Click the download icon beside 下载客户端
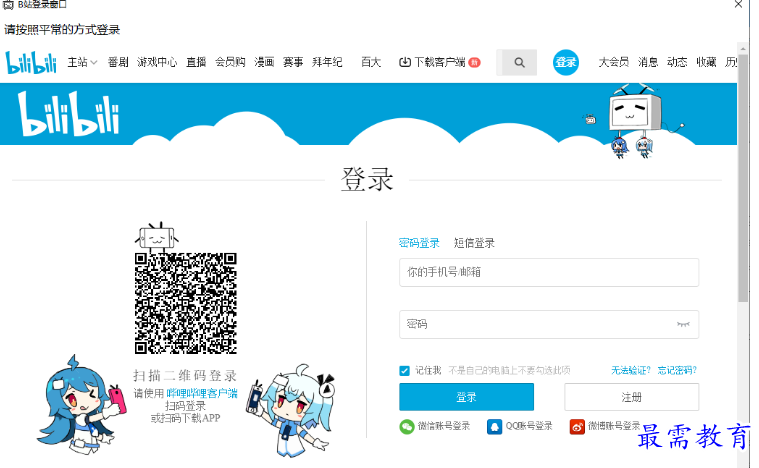759x468 pixels. (x=405, y=62)
